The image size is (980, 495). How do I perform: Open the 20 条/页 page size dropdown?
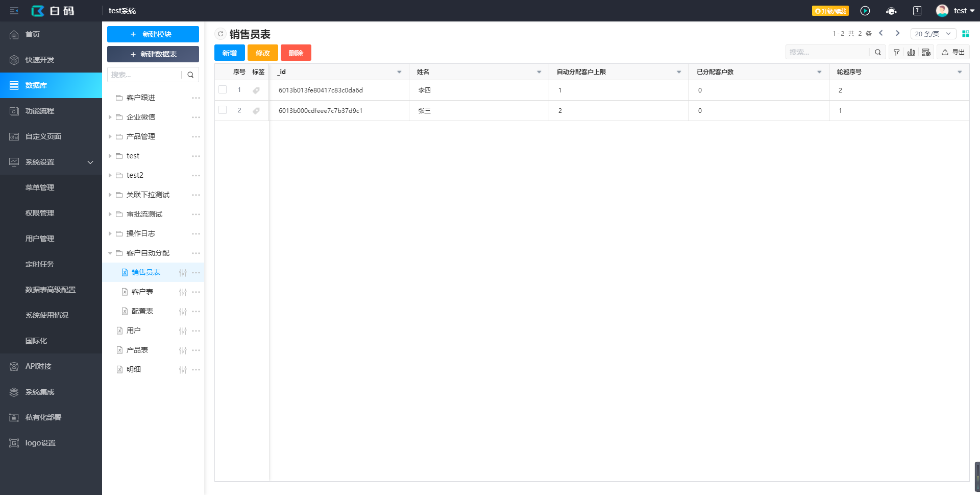coord(933,34)
